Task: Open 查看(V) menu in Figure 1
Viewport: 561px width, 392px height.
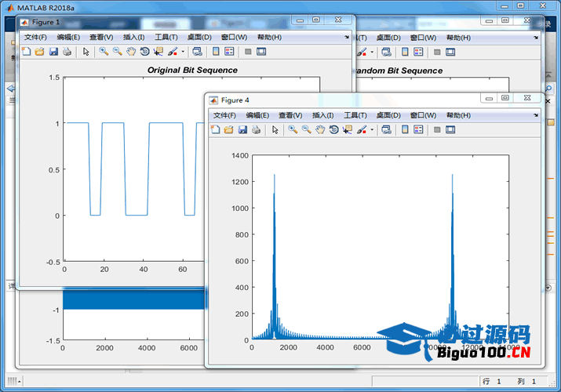Action: click(101, 37)
